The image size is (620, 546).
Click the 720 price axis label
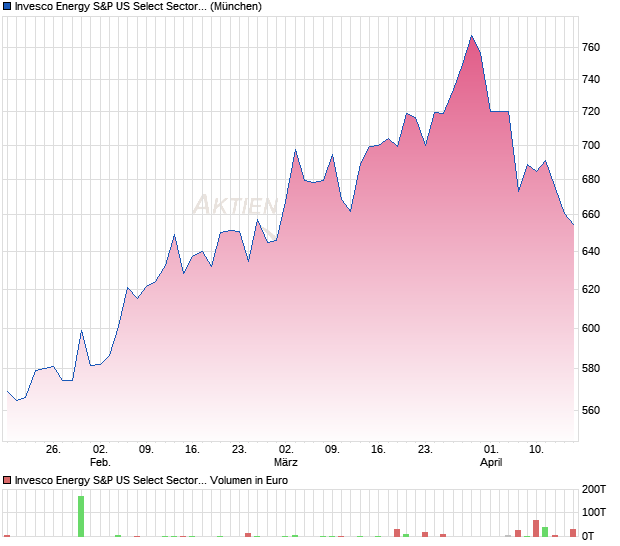(x=591, y=111)
